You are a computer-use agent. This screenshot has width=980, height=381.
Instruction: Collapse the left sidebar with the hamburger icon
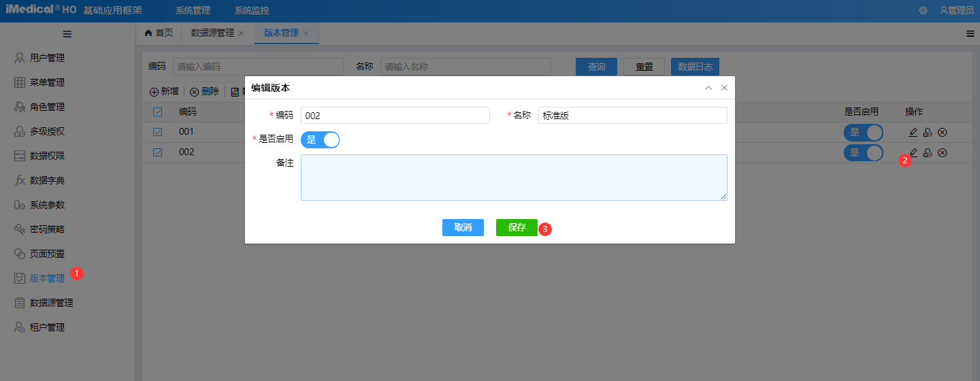pyautogui.click(x=67, y=33)
